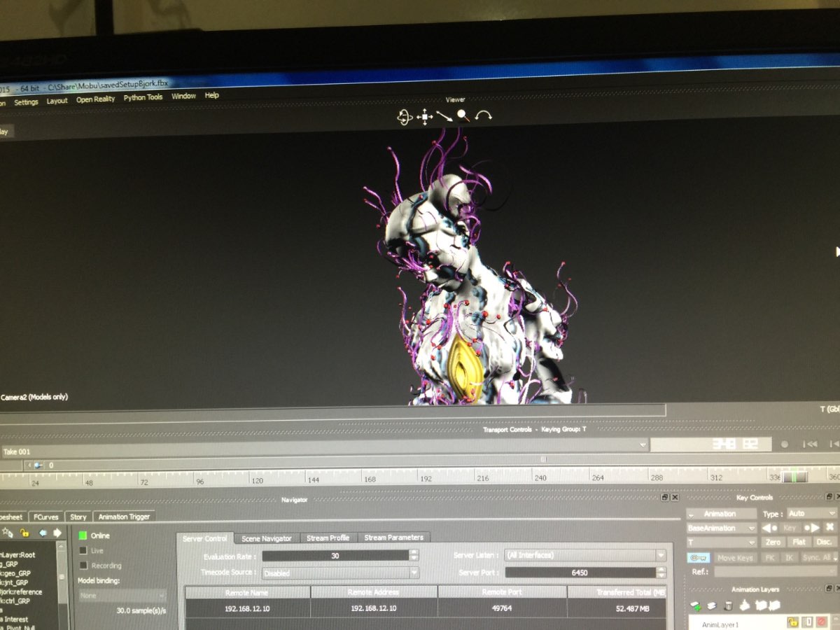Toggle the Recording checkbox
This screenshot has height=630, width=840.
pos(83,566)
